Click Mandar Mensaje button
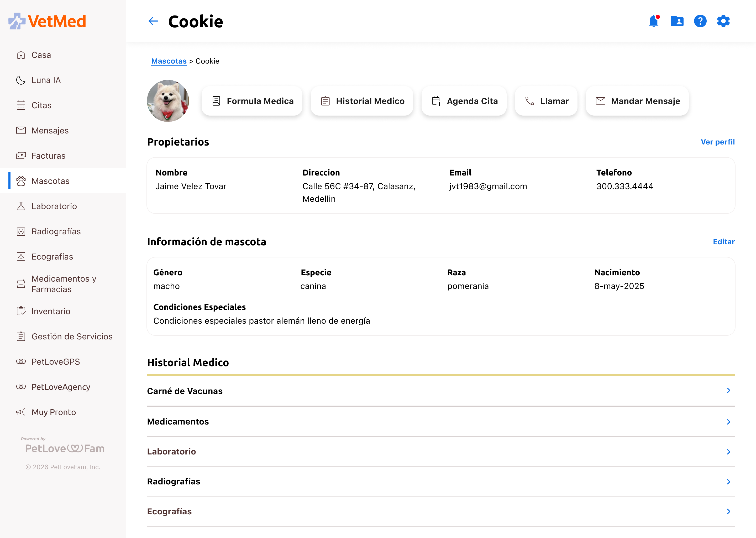The height and width of the screenshot is (538, 756). click(637, 101)
